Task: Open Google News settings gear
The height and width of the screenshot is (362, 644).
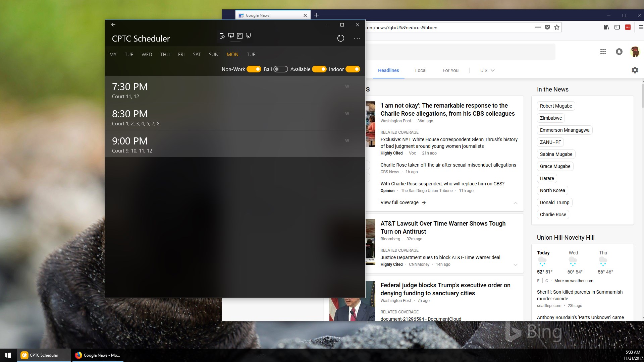Action: pos(635,70)
